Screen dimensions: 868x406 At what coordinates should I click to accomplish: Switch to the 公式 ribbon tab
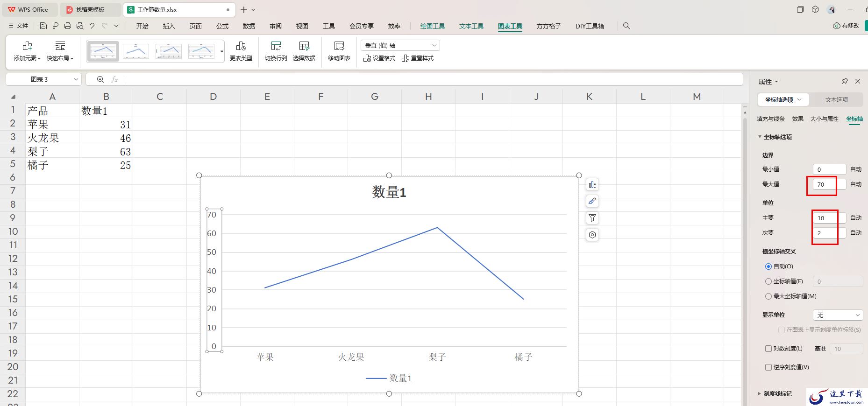tap(222, 26)
